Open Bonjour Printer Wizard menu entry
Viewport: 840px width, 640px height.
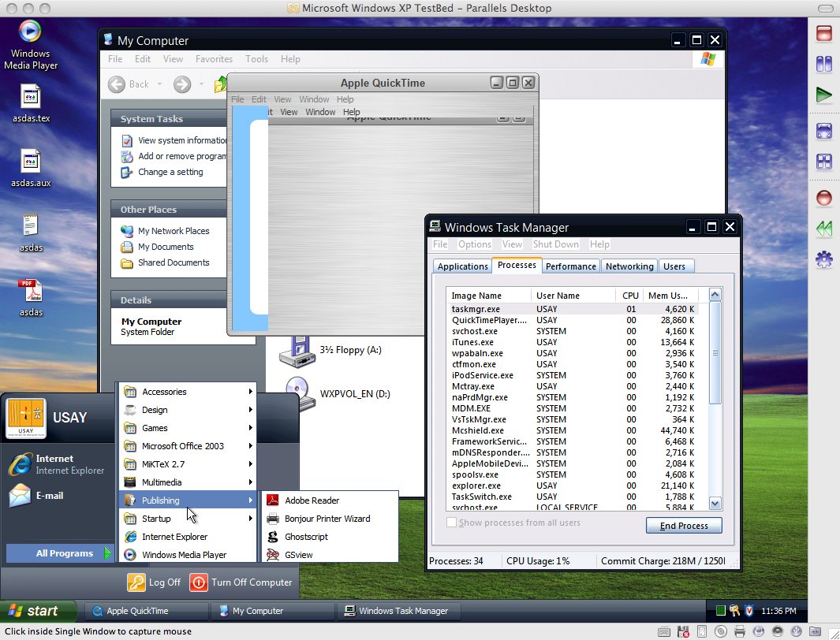tap(330, 519)
